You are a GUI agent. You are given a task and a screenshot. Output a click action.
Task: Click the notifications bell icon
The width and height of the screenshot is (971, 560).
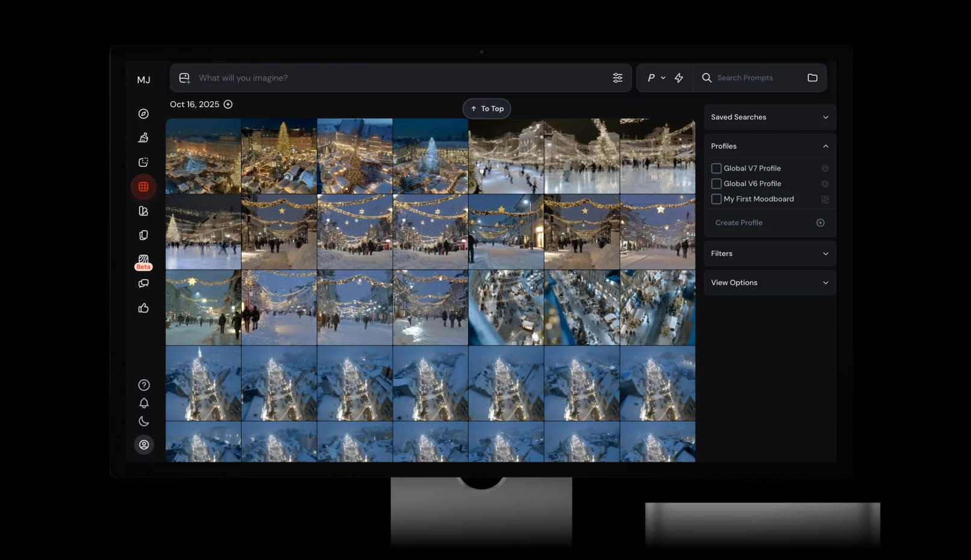[x=144, y=403]
